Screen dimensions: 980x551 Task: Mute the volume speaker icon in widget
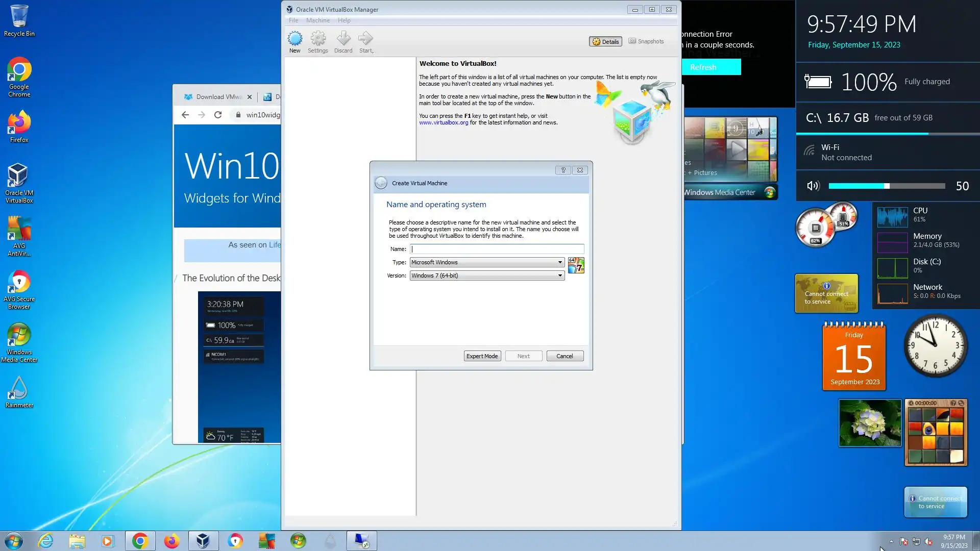(813, 186)
